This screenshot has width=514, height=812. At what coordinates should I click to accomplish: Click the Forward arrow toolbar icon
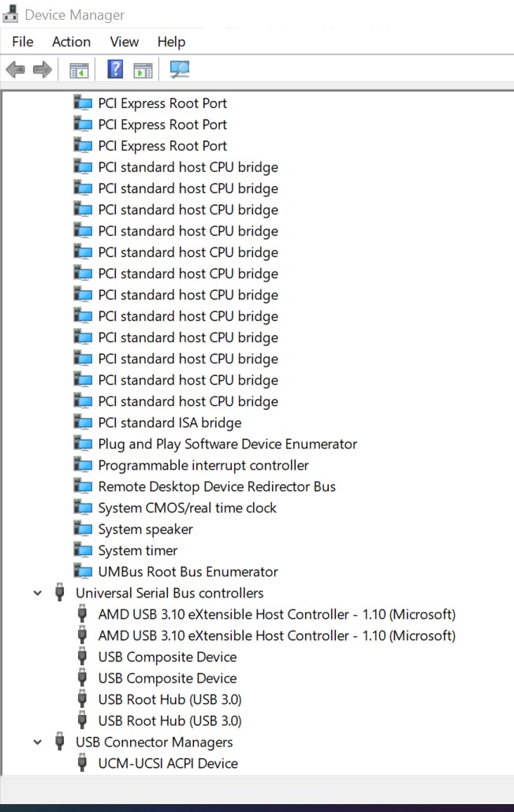pos(43,69)
